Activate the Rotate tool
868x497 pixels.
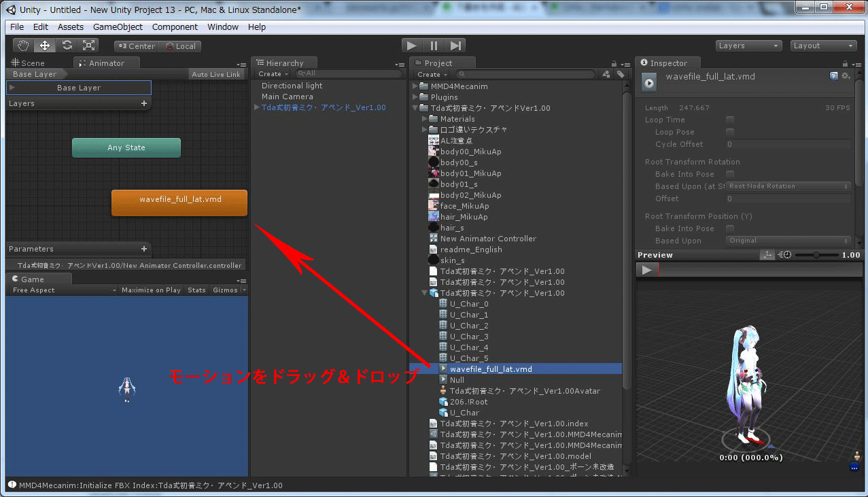pos(67,45)
